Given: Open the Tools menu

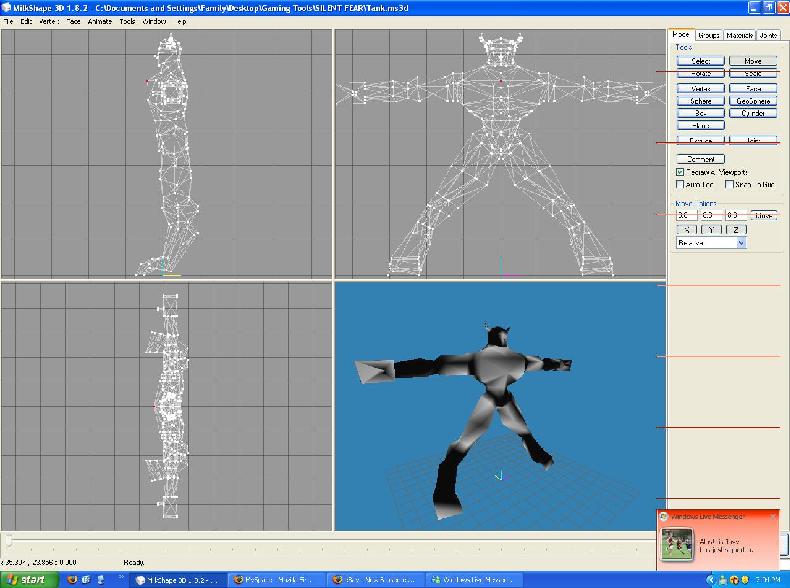Looking at the screenshot, I should pyautogui.click(x=127, y=21).
